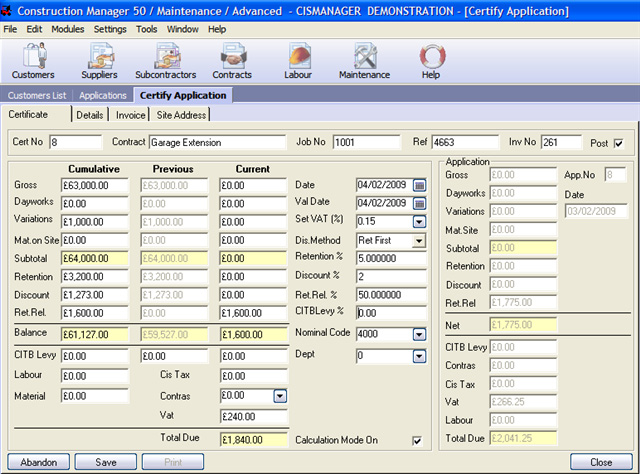Screen dimensions: 640x474
Task: Click the Labour field in Cumulative column
Action: [x=95, y=376]
